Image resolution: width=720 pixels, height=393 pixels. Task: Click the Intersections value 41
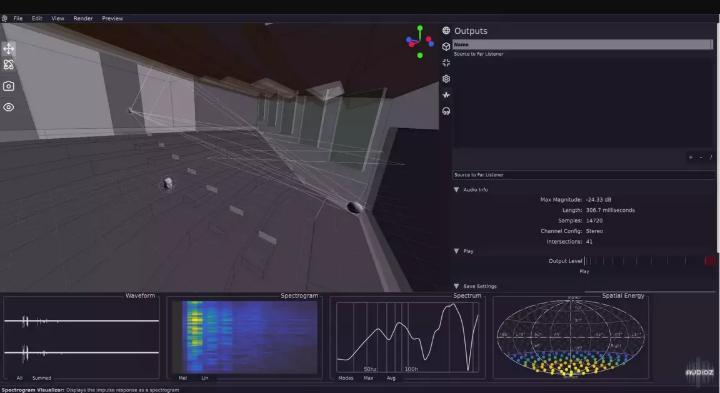[589, 242]
